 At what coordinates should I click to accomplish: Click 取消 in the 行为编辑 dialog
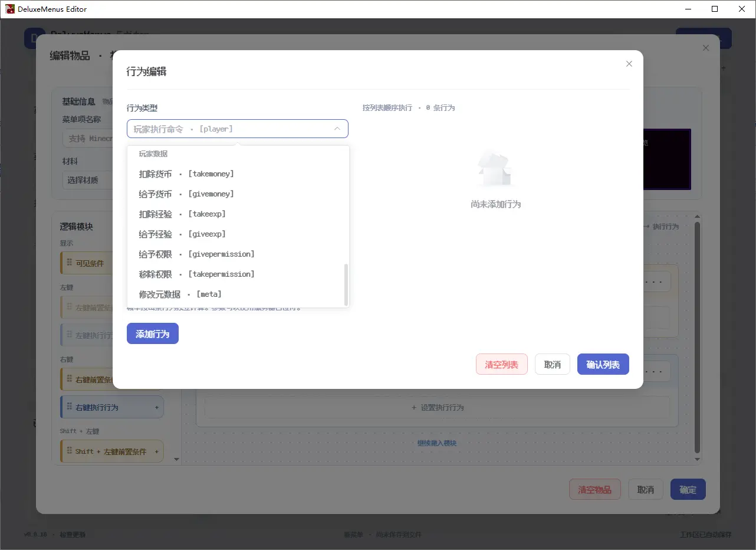click(553, 365)
